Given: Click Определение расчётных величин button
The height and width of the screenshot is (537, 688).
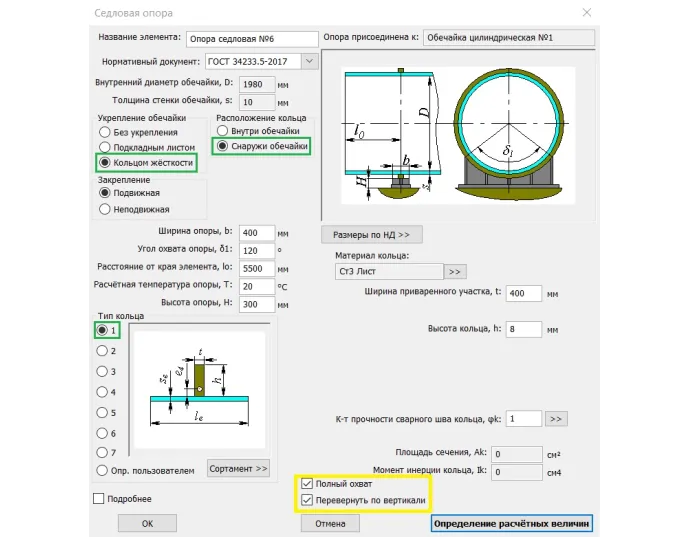Looking at the screenshot, I should tap(511, 523).
